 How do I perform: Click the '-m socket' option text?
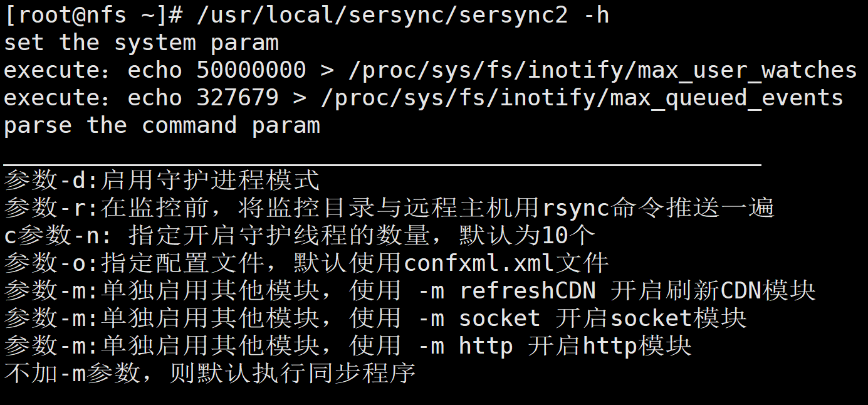coord(479,318)
